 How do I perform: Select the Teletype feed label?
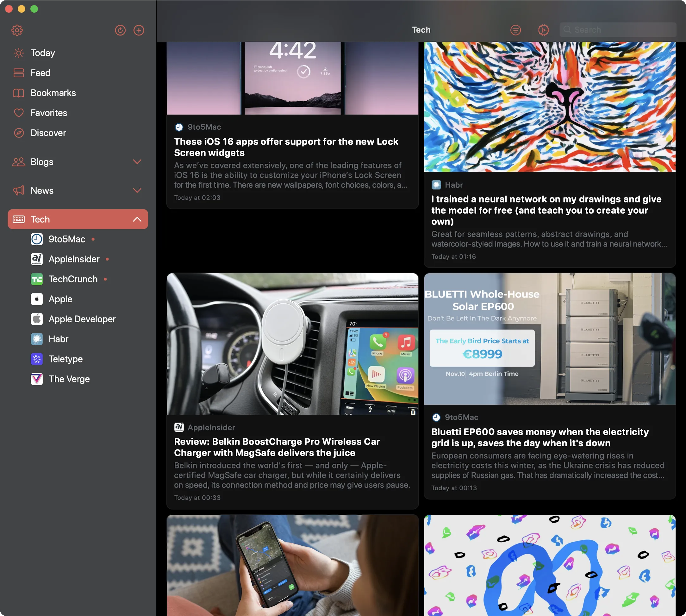pyautogui.click(x=65, y=359)
